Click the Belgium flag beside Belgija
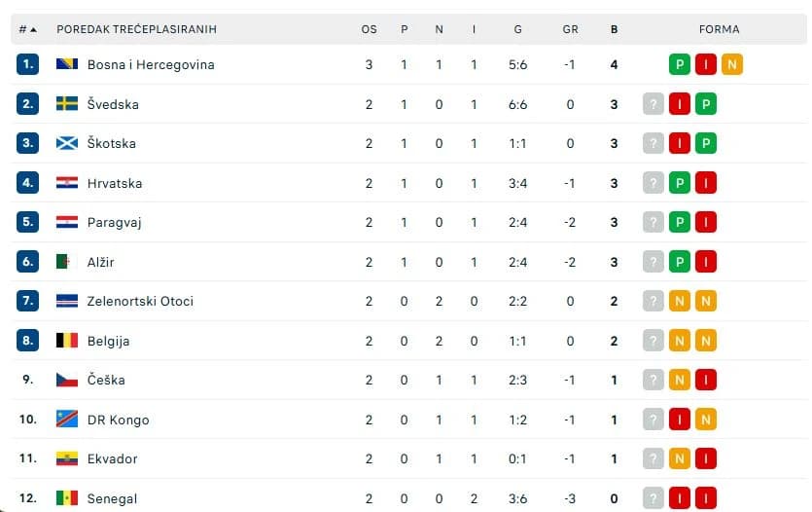Image resolution: width=812 pixels, height=512 pixels. click(67, 341)
